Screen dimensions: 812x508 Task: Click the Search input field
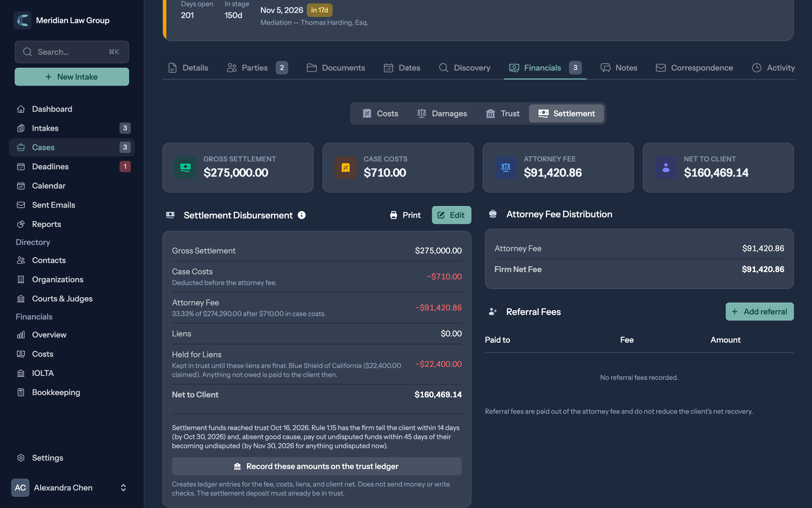pos(72,52)
